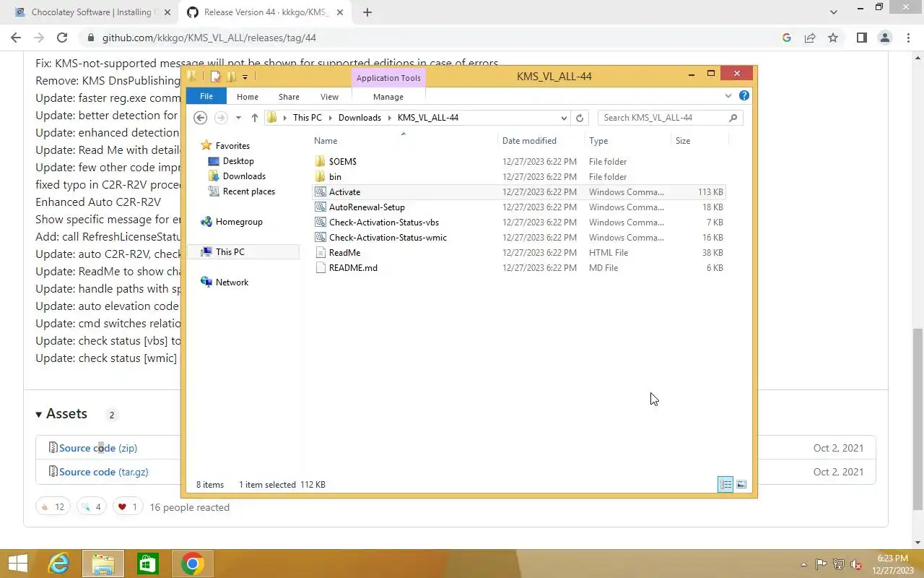Sort files by the Size column header
Image resolution: width=924 pixels, height=578 pixels.
pyautogui.click(x=699, y=141)
